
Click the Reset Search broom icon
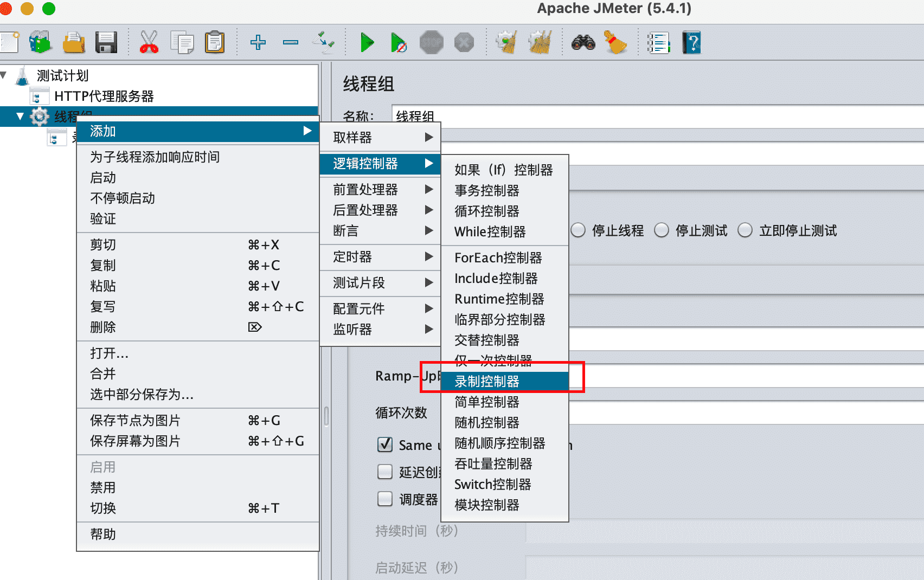pyautogui.click(x=615, y=42)
